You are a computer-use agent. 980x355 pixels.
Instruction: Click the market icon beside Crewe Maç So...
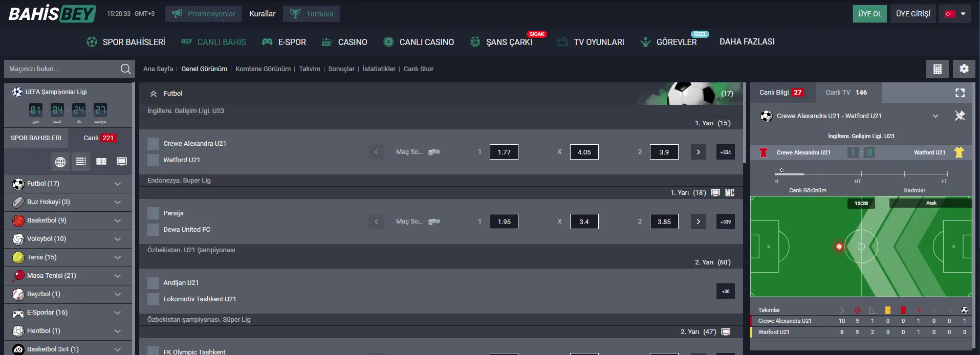tap(434, 152)
